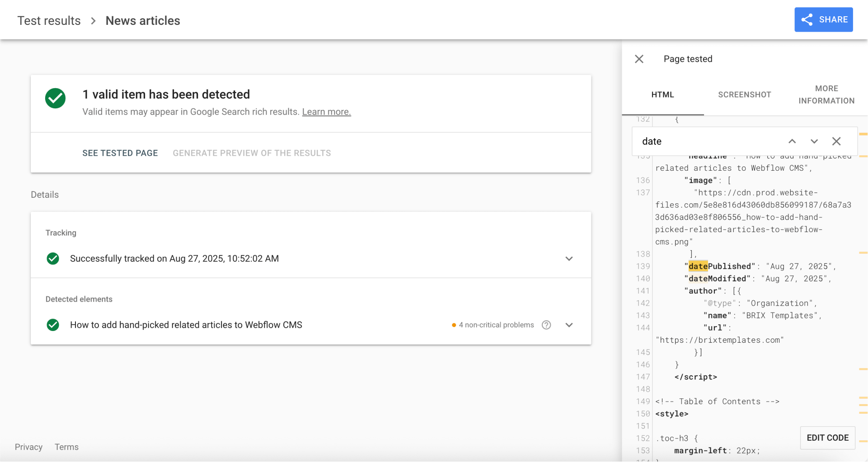The width and height of the screenshot is (868, 462).
Task: Click the "image" key in code
Action: (x=700, y=180)
